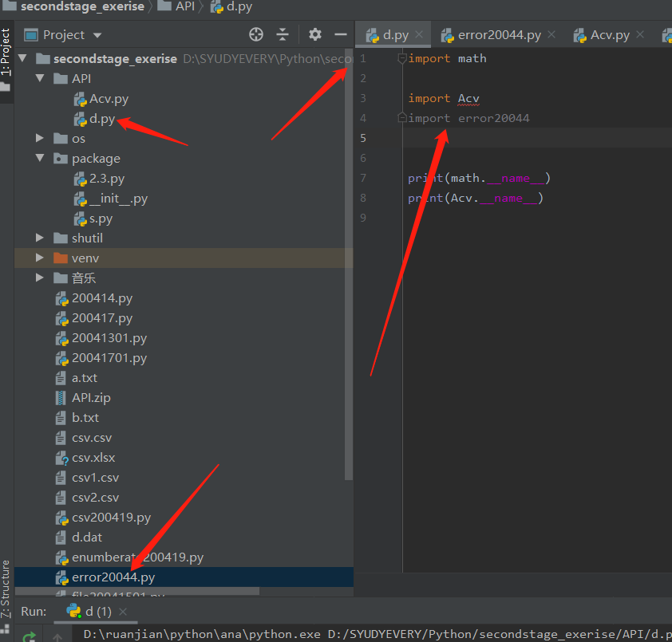Expand the 音乐 folder
The image size is (672, 642).
(40, 278)
